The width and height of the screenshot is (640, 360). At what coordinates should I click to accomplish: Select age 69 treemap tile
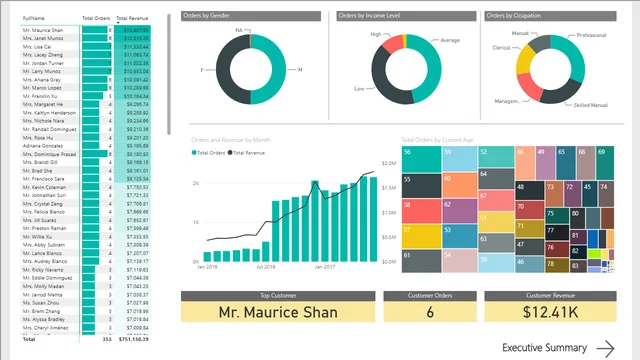click(605, 163)
